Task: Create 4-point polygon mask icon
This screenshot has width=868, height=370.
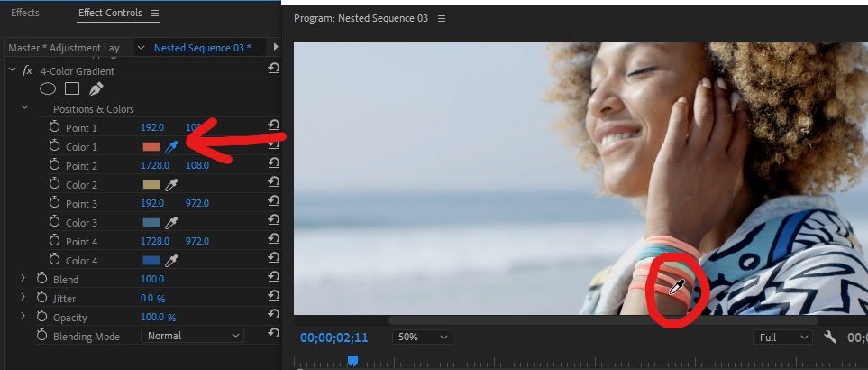Action: point(72,88)
